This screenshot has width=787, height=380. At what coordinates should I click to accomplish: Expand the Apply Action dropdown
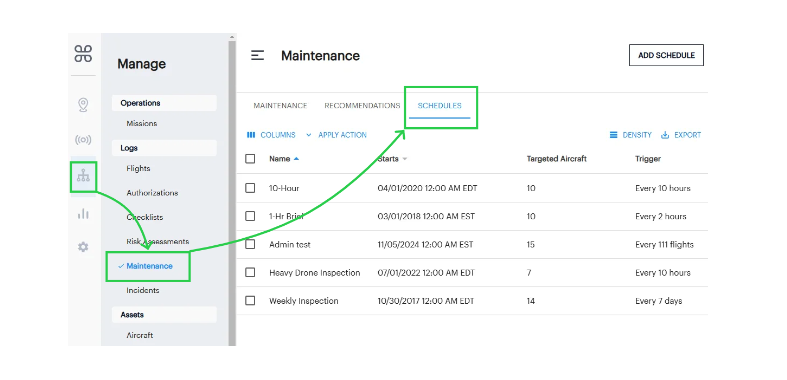tap(336, 135)
